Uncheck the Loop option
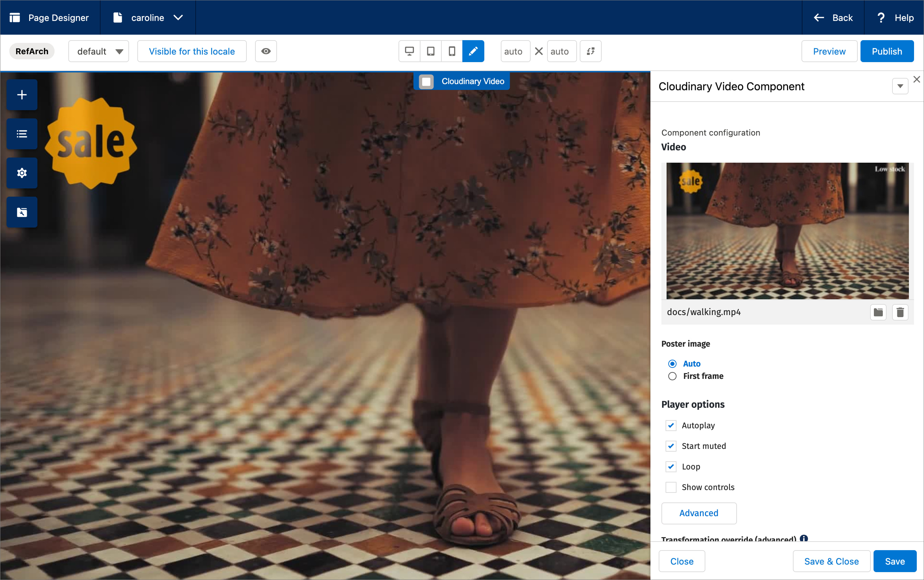The image size is (924, 580). pos(671,467)
